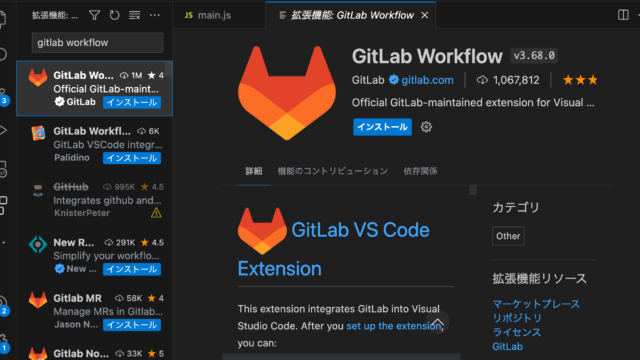Screen dimensions: 640x360
Task: Focus the 'gitlab workflow' search field
Action: [x=97, y=42]
